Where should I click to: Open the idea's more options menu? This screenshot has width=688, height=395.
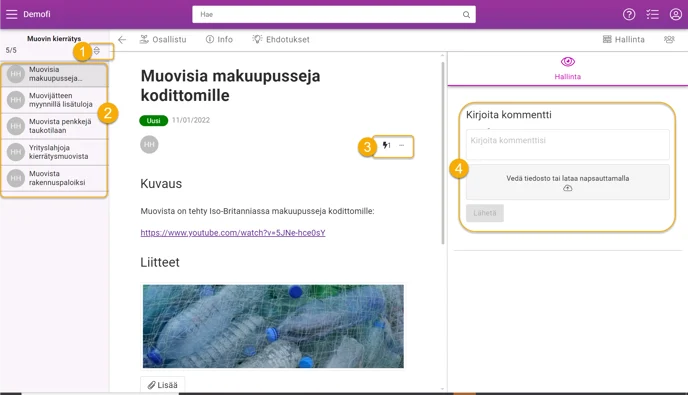point(401,145)
